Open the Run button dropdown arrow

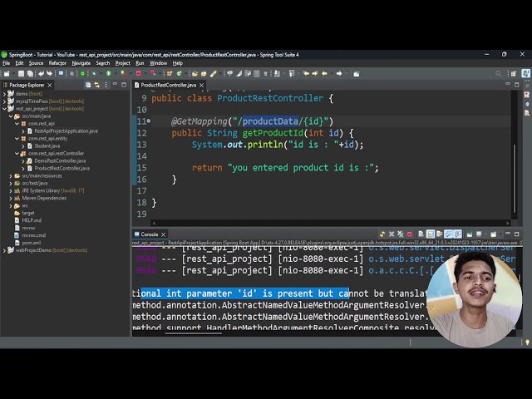[114, 74]
